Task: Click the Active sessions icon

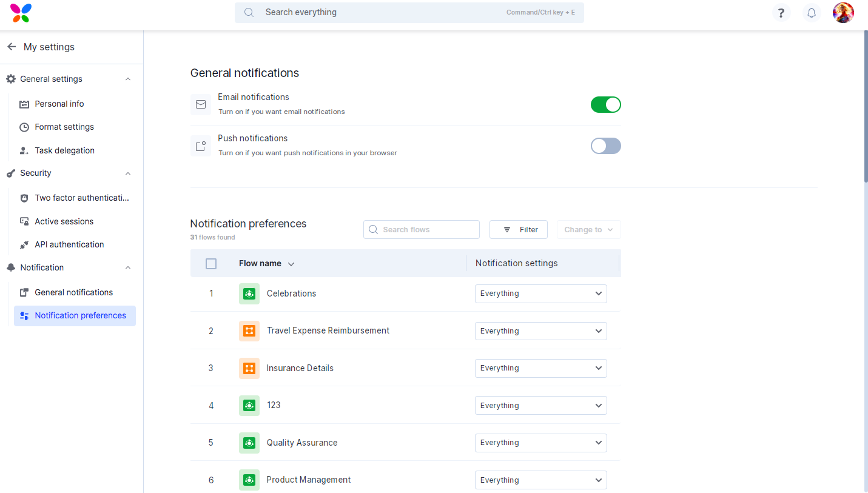Action: [x=24, y=221]
